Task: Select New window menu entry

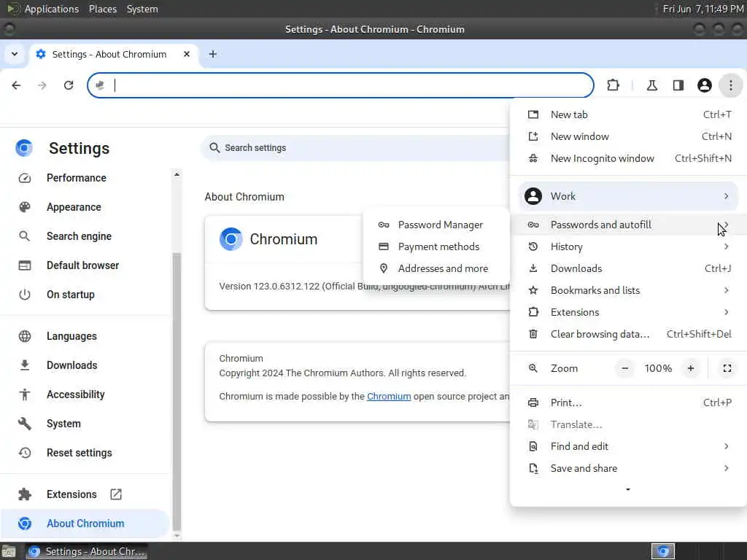Action: tap(628, 136)
